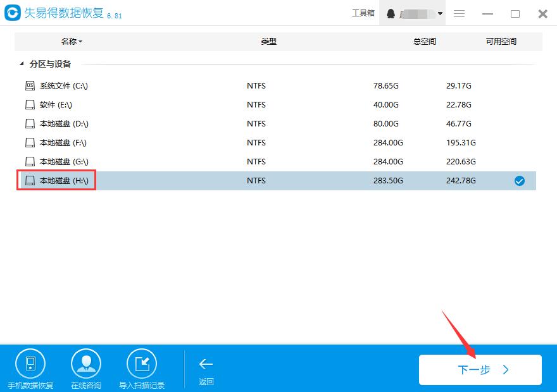Click the 下一步 next step button
Image resolution: width=557 pixels, height=392 pixels.
point(480,370)
